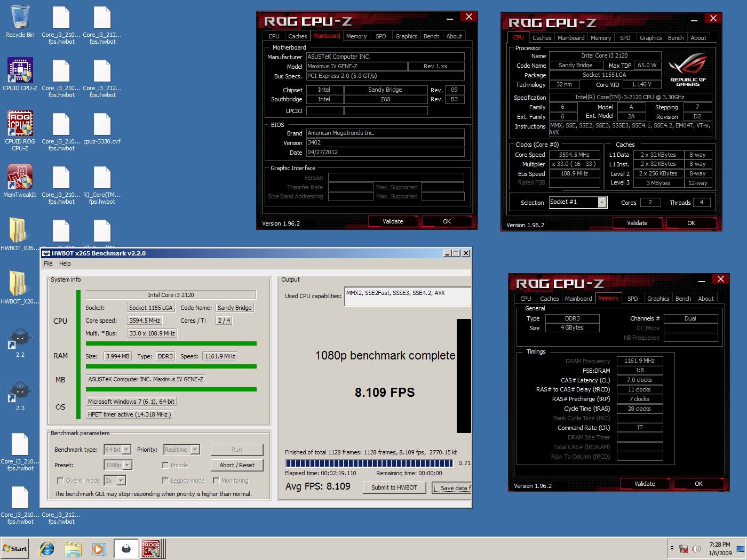
Task: Click Validate in Motherboard CPU-Z window
Action: 393,221
